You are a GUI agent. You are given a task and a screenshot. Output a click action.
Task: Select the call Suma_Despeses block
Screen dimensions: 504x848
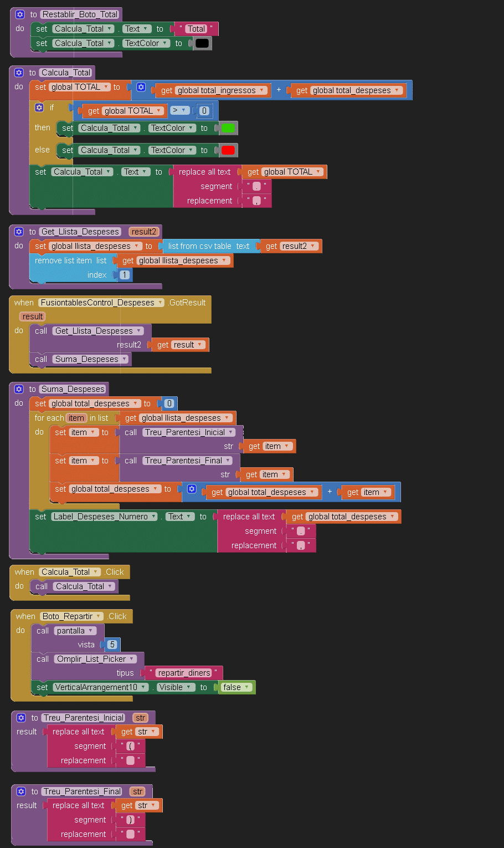(40, 359)
